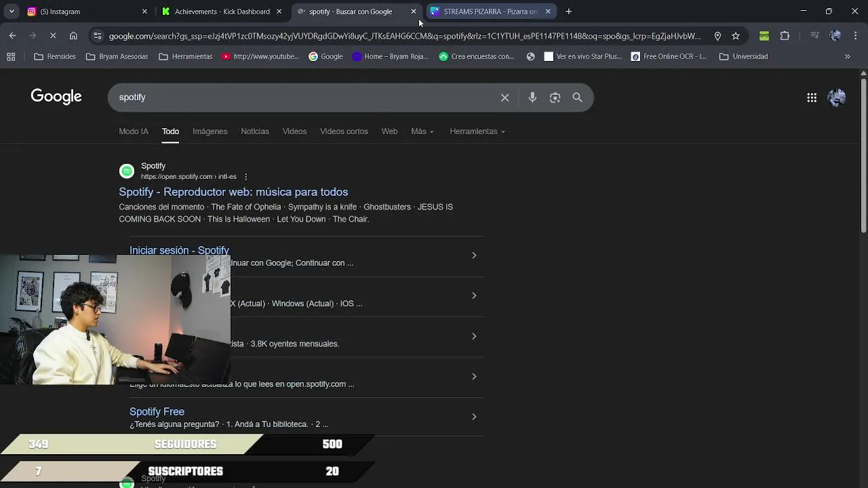Screen dimensions: 868x488
Task: Open Iniciar sesión - Spotify sitelink
Action: (179, 250)
